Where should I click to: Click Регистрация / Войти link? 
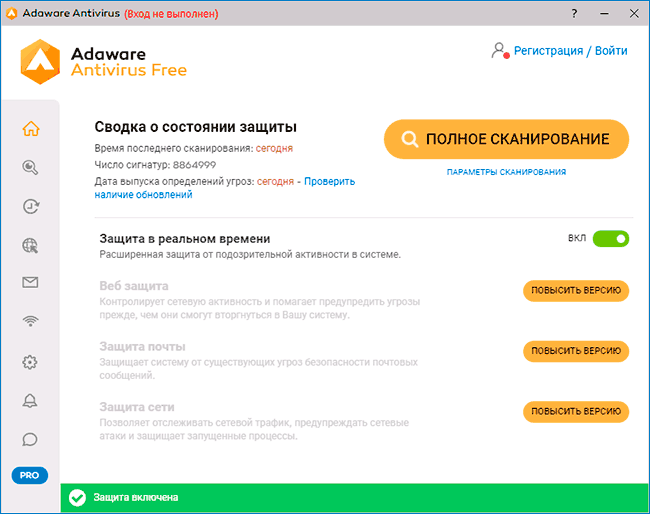point(570,51)
